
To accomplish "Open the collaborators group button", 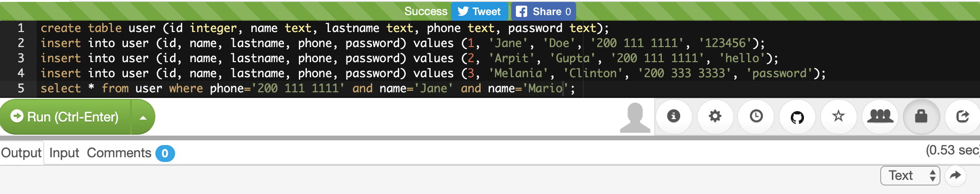I will 880,116.
